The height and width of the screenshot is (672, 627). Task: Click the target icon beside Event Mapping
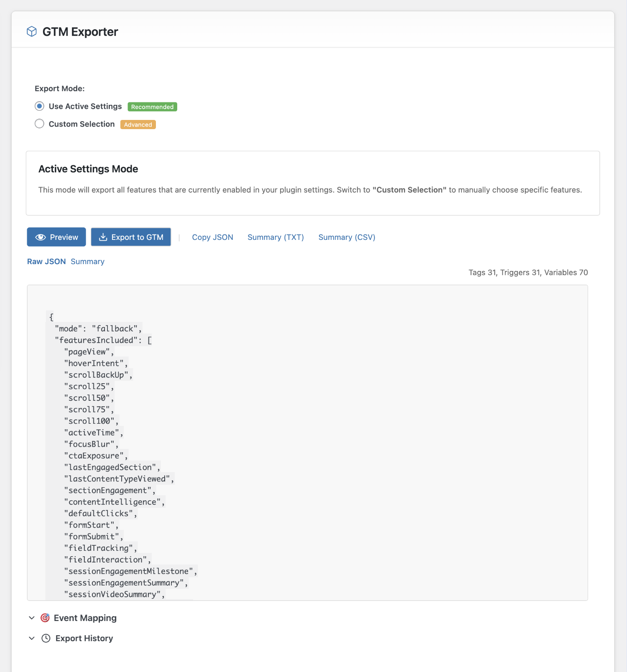coord(45,618)
